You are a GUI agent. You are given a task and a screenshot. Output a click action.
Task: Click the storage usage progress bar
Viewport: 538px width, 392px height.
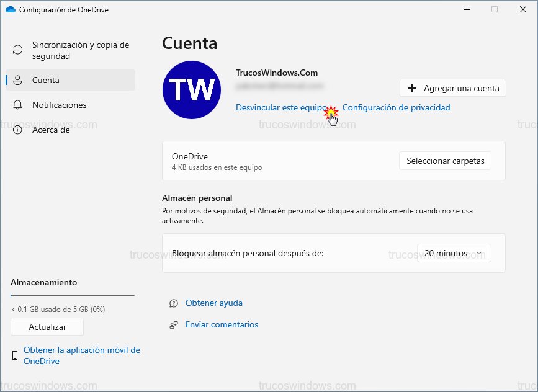[x=72, y=296]
